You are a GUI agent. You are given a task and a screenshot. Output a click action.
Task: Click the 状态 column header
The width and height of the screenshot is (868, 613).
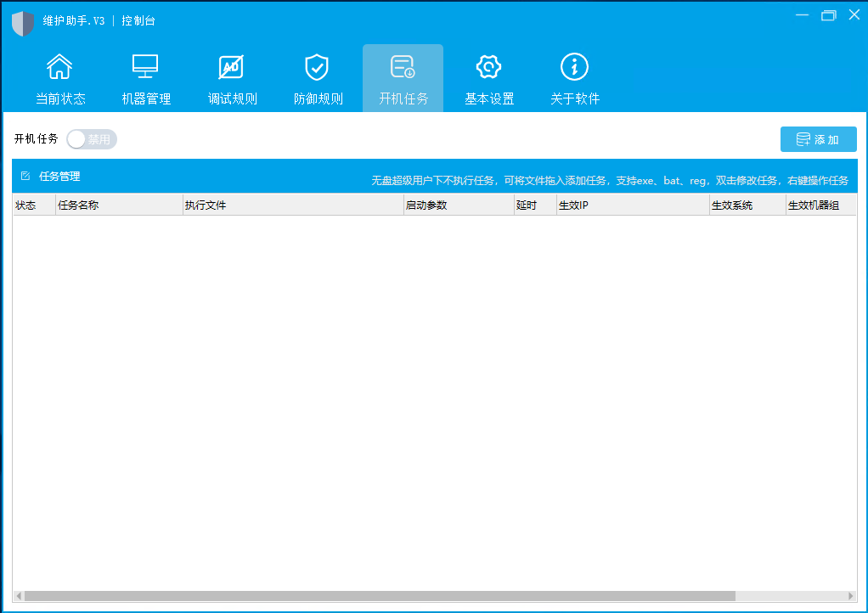(x=34, y=205)
